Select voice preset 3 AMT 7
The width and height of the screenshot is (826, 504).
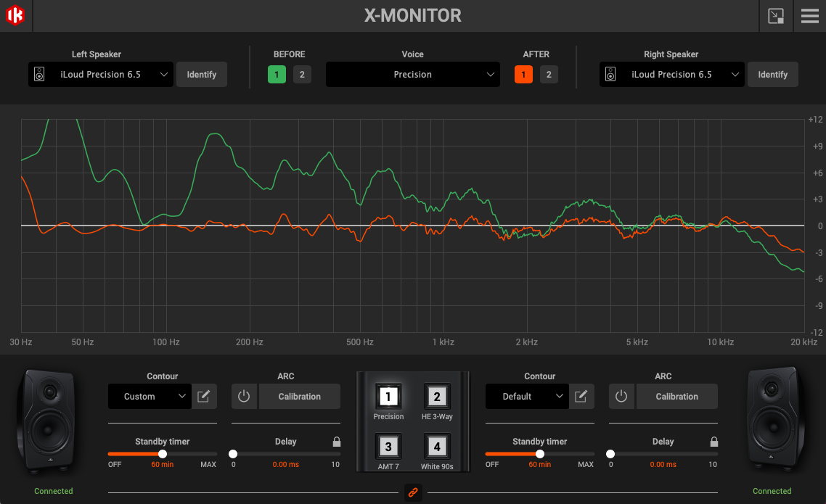coord(388,447)
